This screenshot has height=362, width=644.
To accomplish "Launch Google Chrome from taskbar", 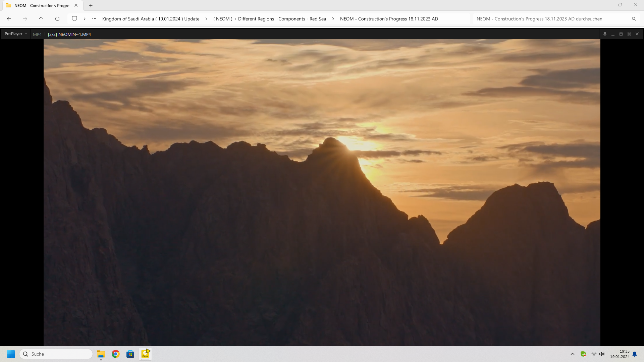I will [x=116, y=354].
